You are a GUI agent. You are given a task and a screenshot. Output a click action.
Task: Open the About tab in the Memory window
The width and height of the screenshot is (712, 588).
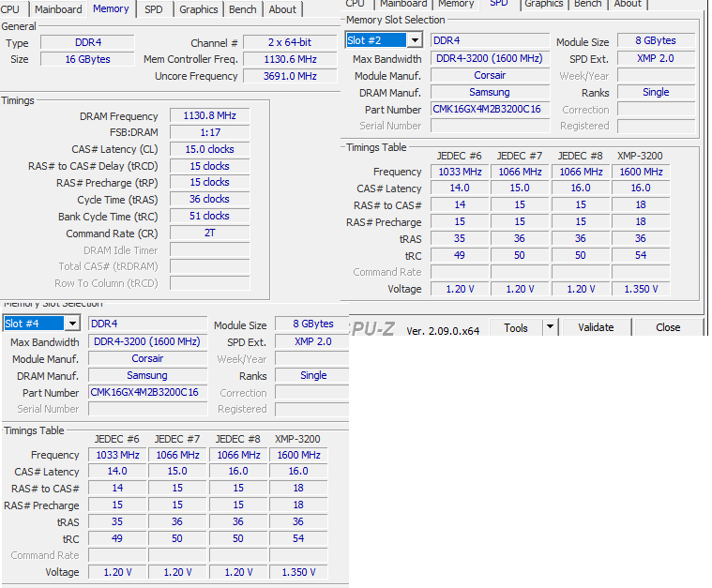coord(282,9)
